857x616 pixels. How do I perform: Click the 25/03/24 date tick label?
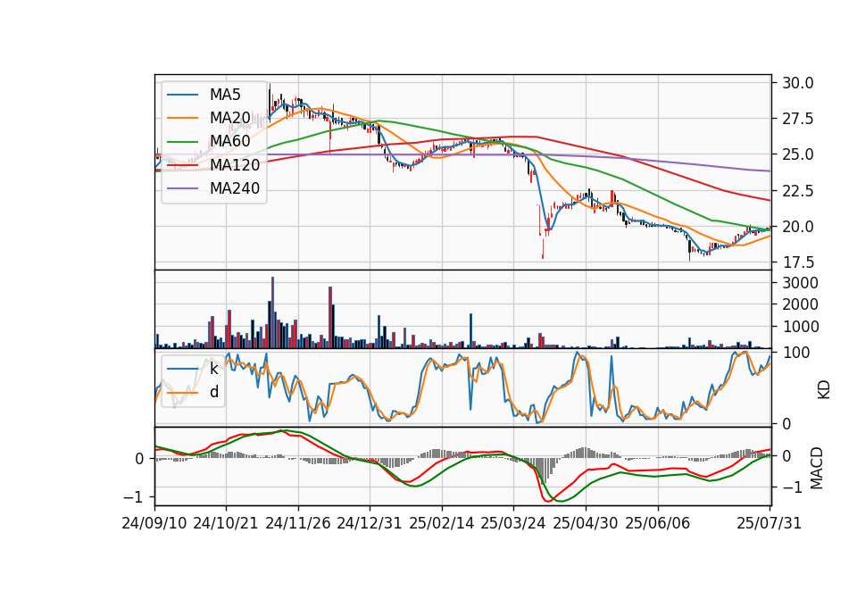513,523
